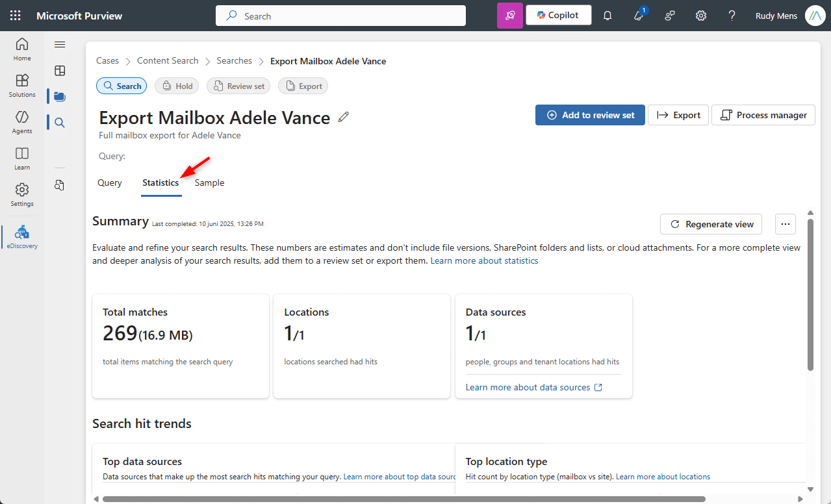Click the pencil icon to edit search name
The height and width of the screenshot is (504, 831).
(x=344, y=117)
